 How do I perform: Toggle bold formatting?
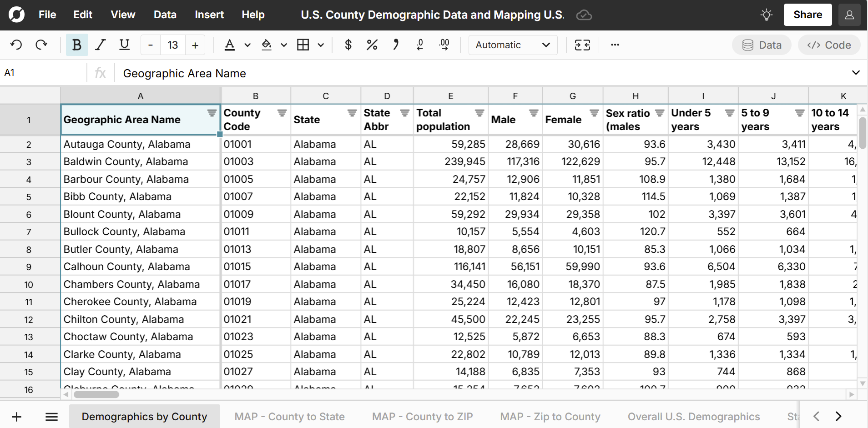pos(76,45)
